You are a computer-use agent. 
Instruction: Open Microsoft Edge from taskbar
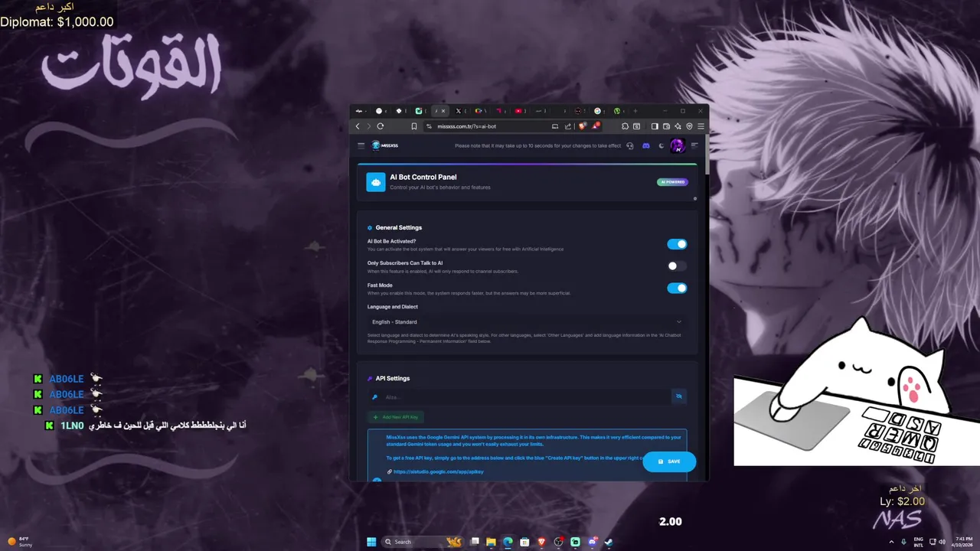tap(508, 542)
